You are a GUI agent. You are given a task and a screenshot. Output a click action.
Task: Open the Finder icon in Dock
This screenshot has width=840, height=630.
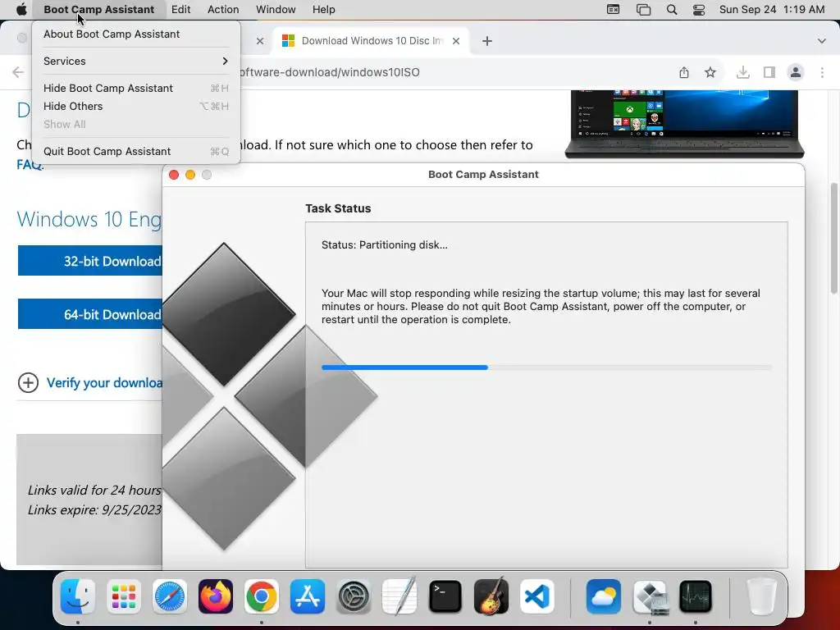pos(78,596)
